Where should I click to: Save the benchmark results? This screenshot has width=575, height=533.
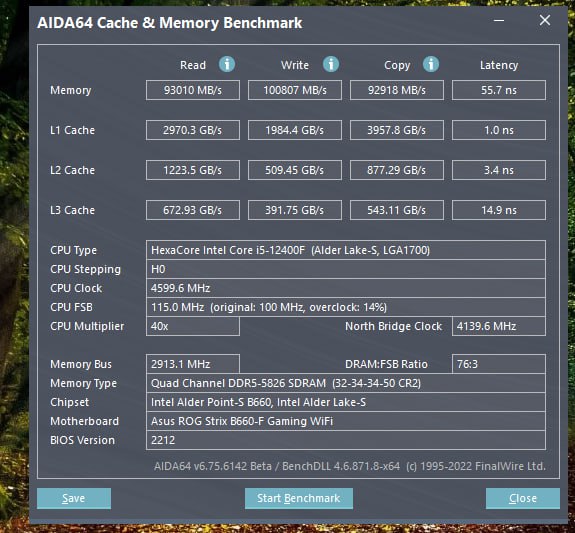tap(74, 498)
